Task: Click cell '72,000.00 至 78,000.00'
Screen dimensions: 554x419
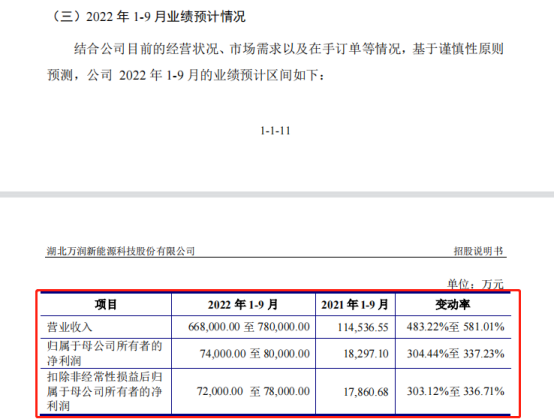Action: pos(253,391)
